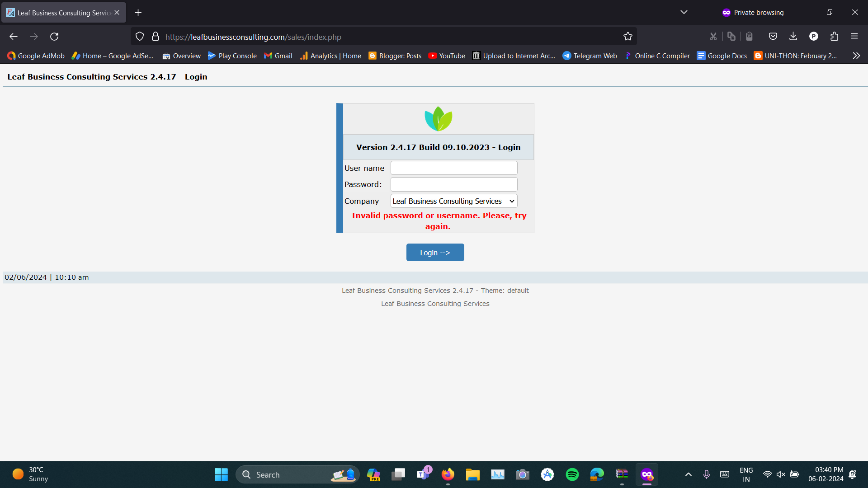Click the Theme: default footer text

[x=505, y=291]
